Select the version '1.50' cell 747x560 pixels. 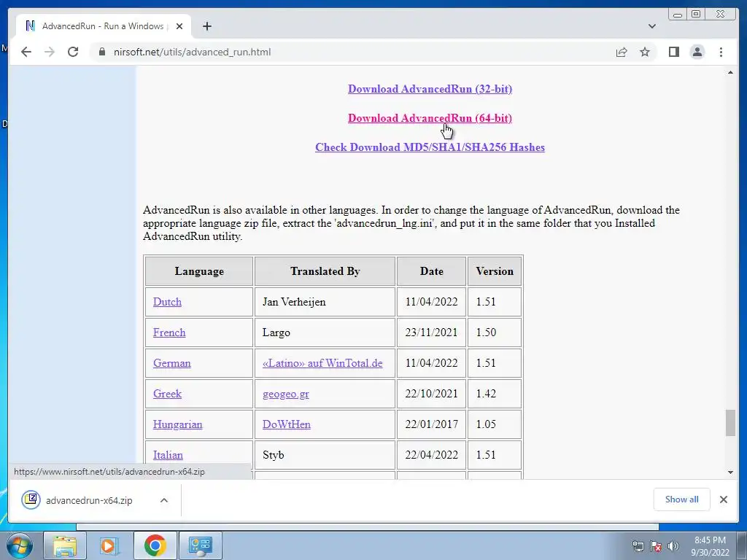tap(495, 332)
